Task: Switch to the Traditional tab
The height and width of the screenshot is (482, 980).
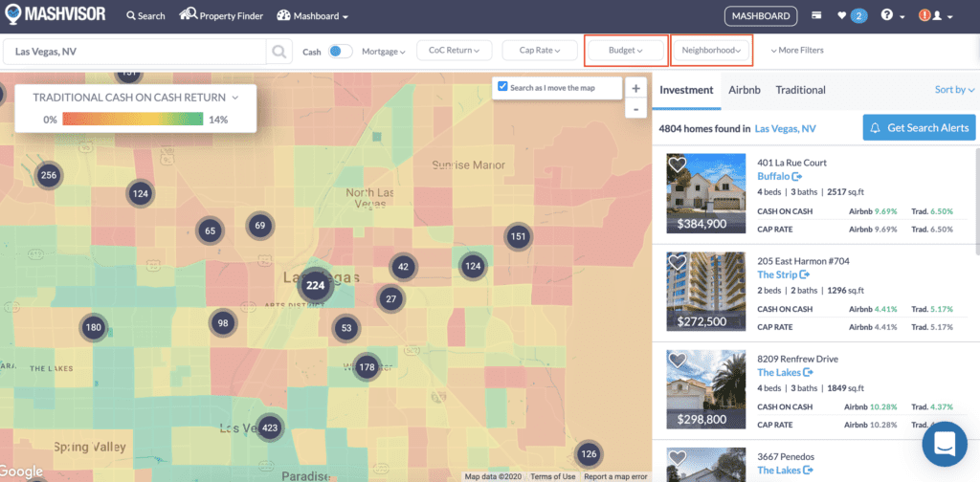Action: [801, 90]
